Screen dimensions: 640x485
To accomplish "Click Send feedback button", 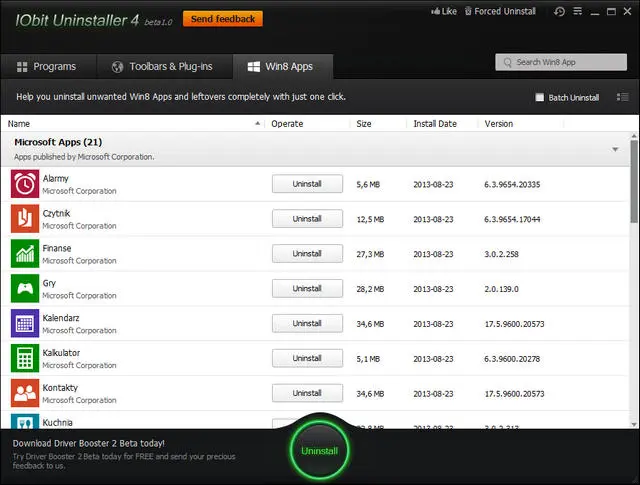I will click(223, 19).
